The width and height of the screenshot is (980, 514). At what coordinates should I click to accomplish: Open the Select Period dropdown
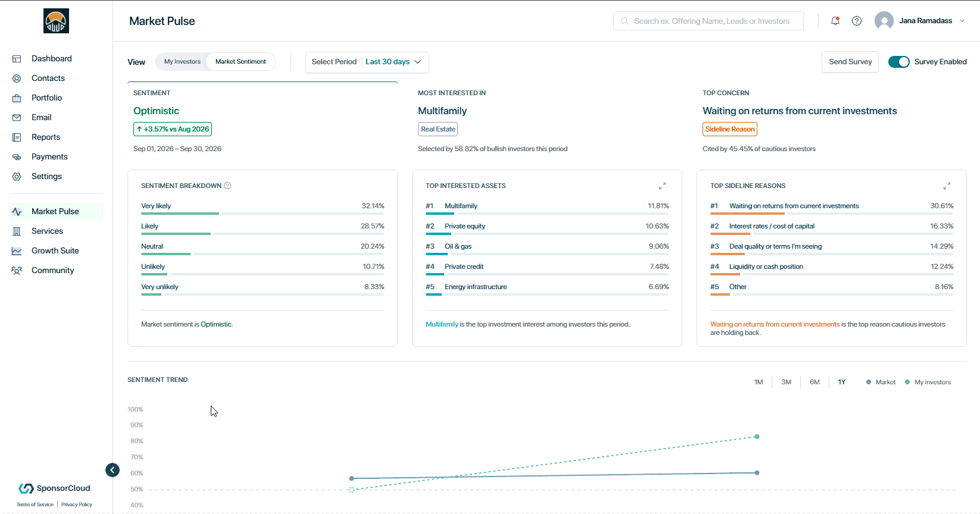367,62
